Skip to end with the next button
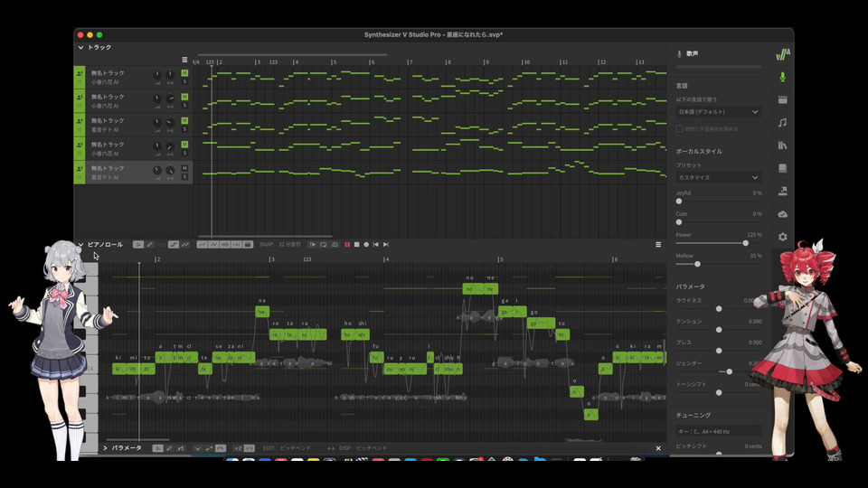868x488 pixels. tap(386, 245)
